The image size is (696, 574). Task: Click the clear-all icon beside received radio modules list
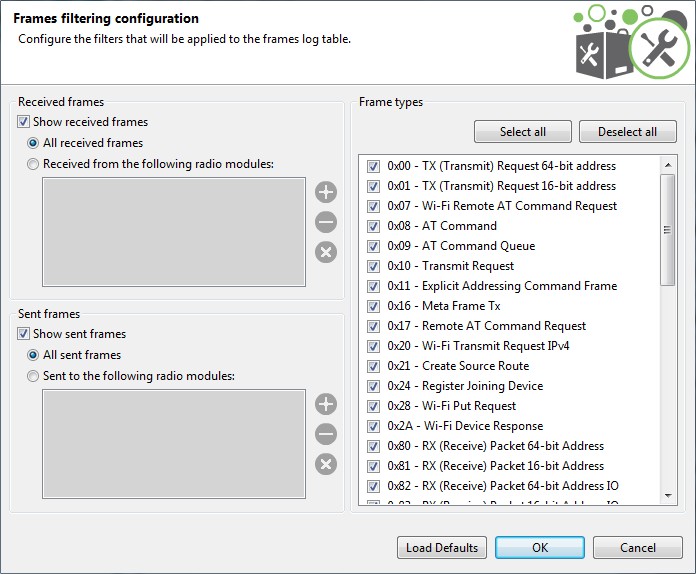[x=326, y=252]
